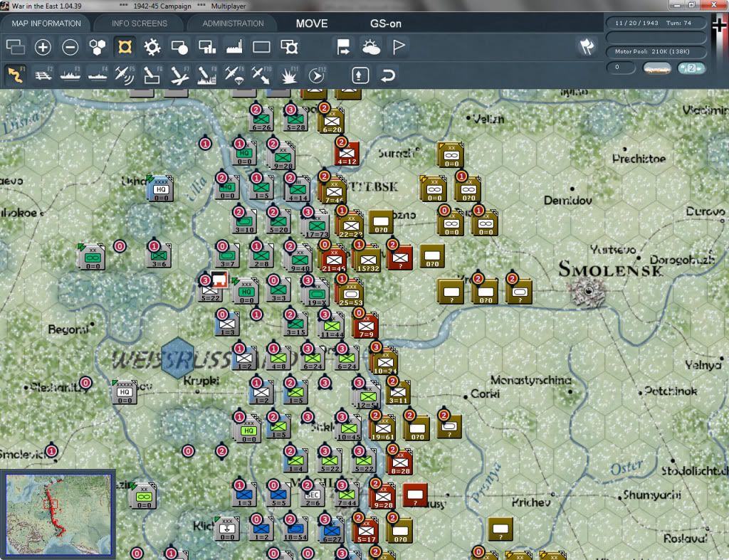Select the Move mode (F1) icon

[16, 75]
